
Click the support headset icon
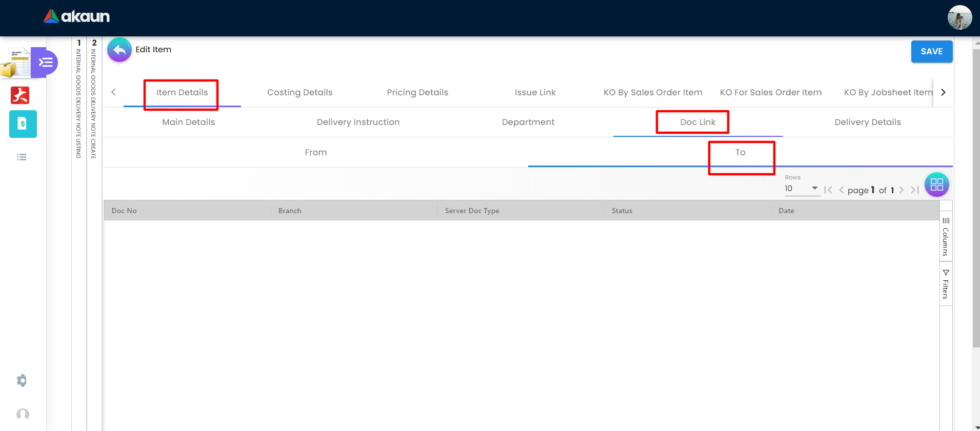pos(23,414)
